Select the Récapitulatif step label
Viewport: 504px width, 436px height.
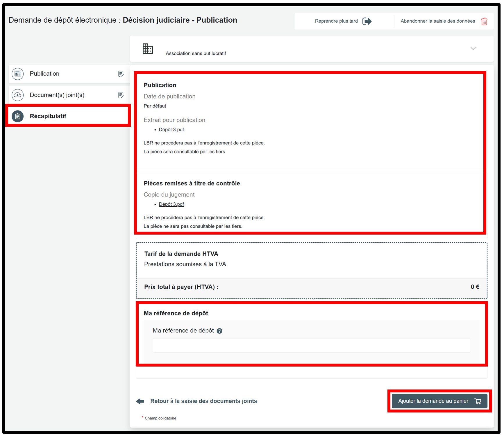[x=48, y=116]
